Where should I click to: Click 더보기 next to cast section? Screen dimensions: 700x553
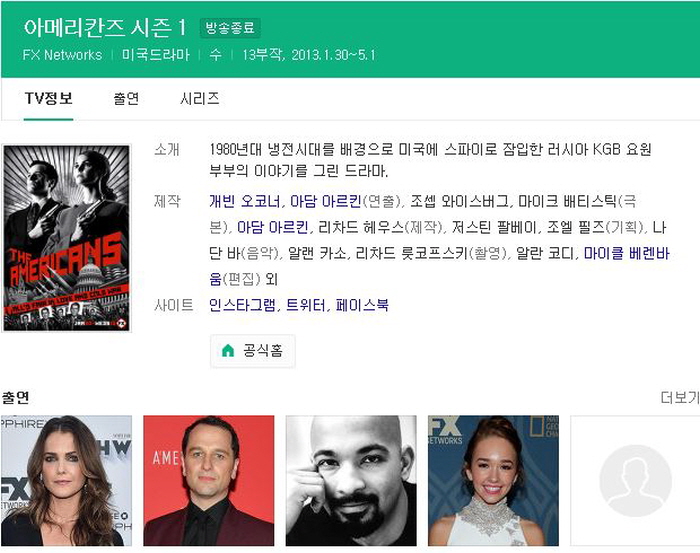pyautogui.click(x=680, y=397)
